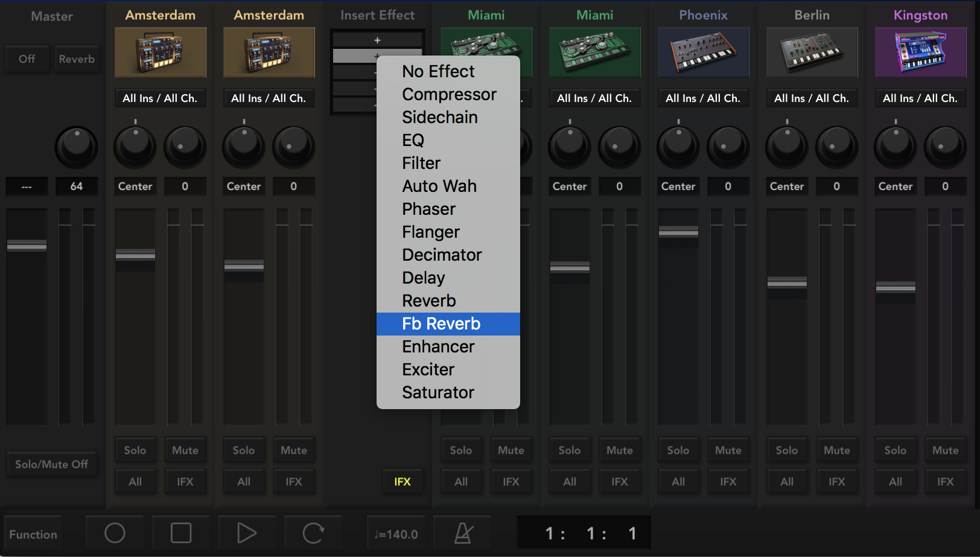Click the Kingston pan knob
This screenshot has width=980, height=557.
coord(896,147)
